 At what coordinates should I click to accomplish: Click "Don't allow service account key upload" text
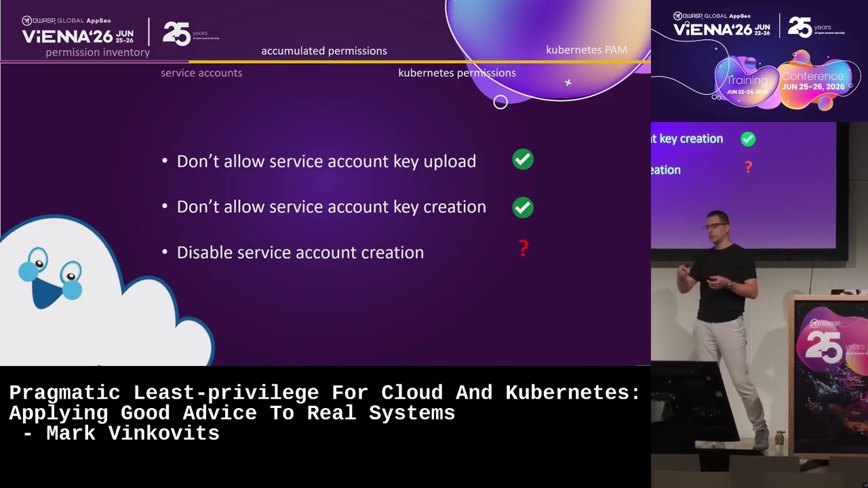click(326, 161)
